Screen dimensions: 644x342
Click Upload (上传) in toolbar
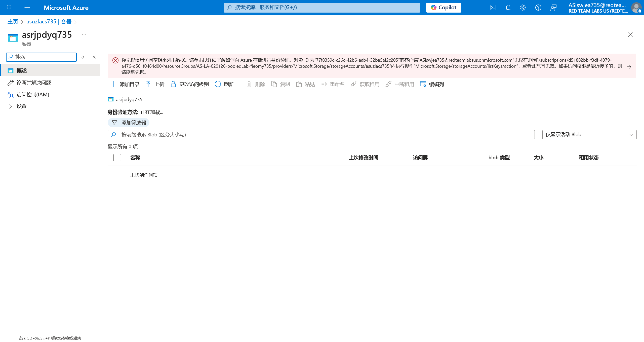pyautogui.click(x=155, y=84)
